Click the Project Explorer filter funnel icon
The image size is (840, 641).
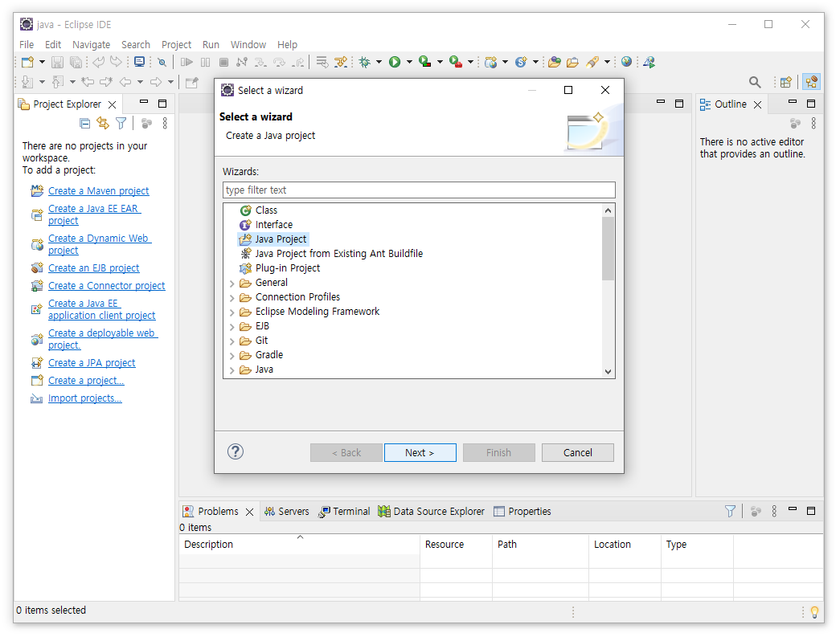pyautogui.click(x=121, y=124)
